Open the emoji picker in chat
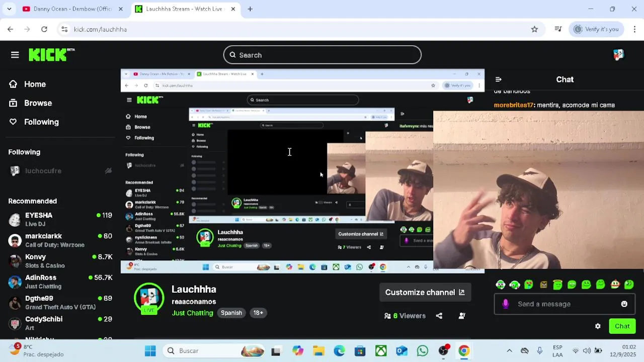 click(624, 304)
